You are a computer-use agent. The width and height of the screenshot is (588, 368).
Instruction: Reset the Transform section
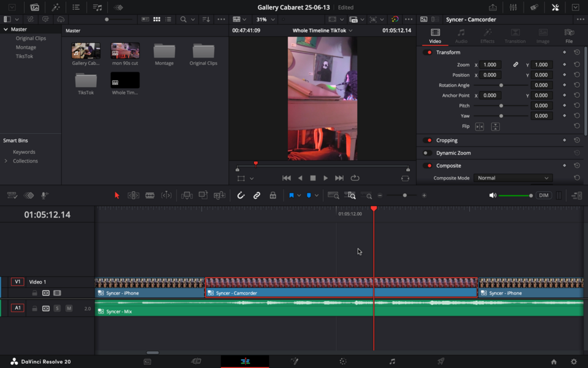pyautogui.click(x=577, y=52)
